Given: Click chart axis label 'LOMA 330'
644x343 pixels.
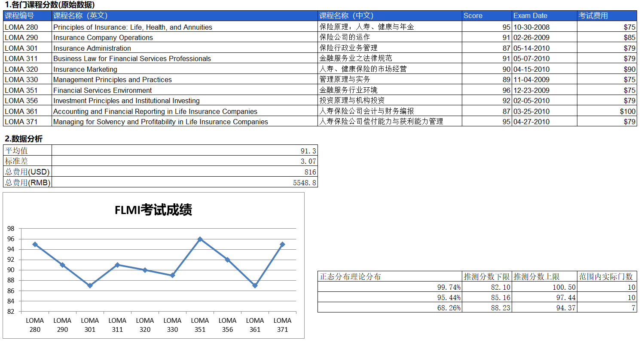Looking at the screenshot, I should point(172,325).
